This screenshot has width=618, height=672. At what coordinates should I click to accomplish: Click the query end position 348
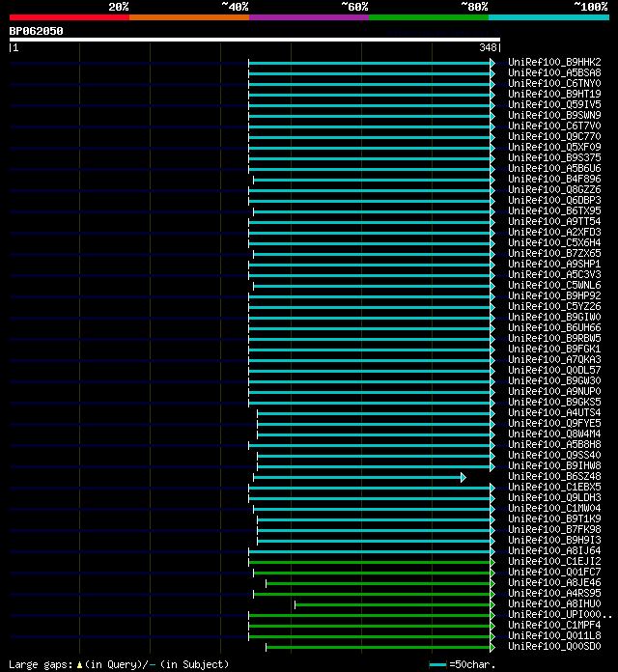click(x=488, y=47)
